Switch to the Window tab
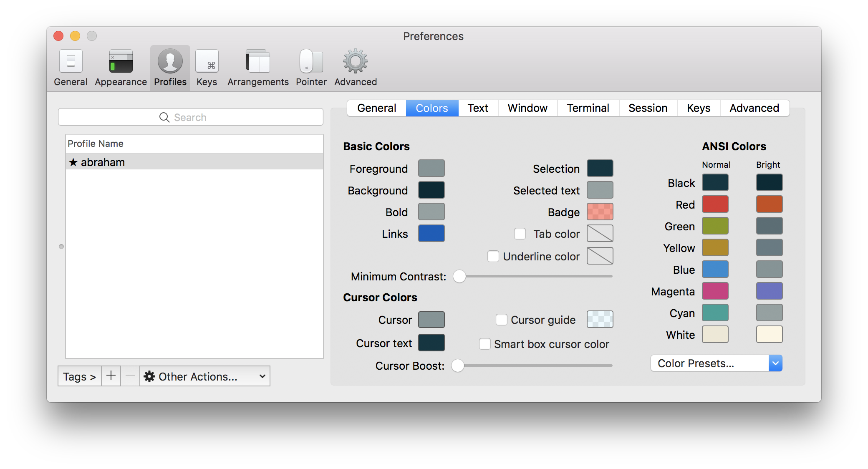 pos(527,108)
